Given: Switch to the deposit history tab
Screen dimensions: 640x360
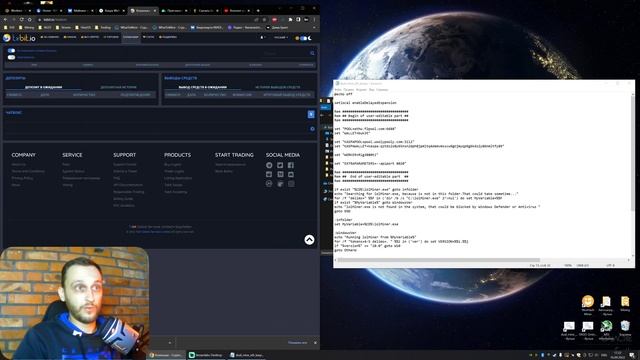Looking at the screenshot, I should pyautogui.click(x=118, y=87).
